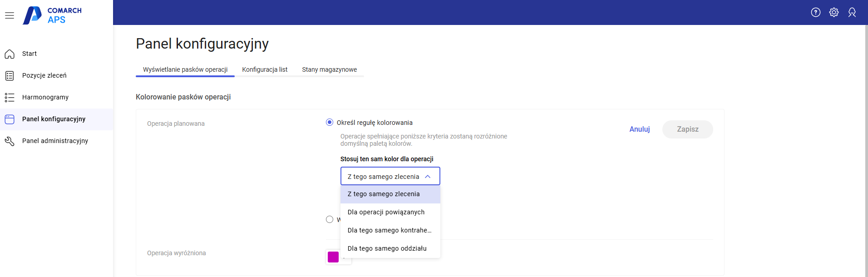Click the Start home icon
The width and height of the screenshot is (868, 277).
(10, 54)
